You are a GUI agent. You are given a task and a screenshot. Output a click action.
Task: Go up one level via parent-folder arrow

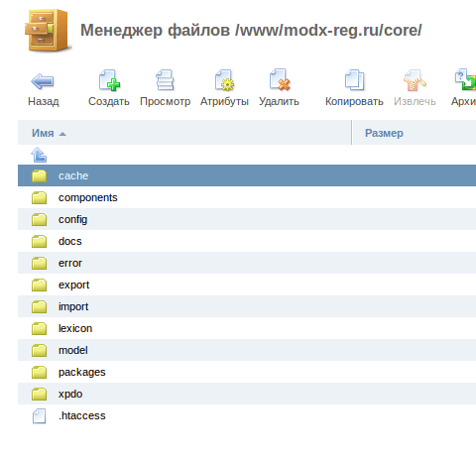39,155
